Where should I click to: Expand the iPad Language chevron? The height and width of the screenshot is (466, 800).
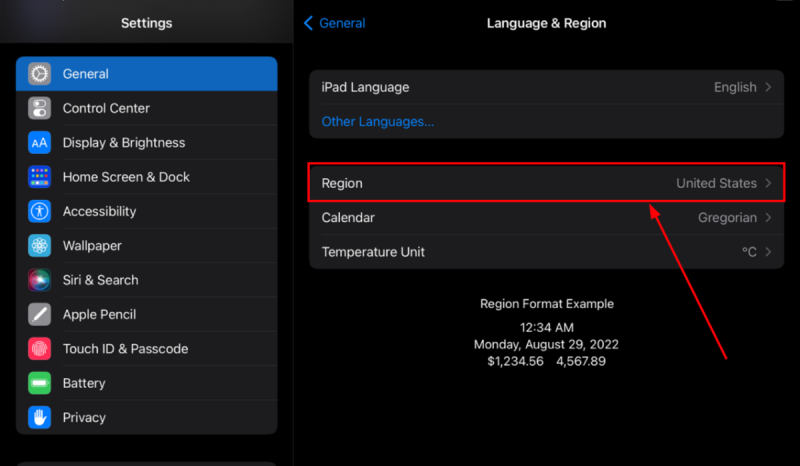768,87
